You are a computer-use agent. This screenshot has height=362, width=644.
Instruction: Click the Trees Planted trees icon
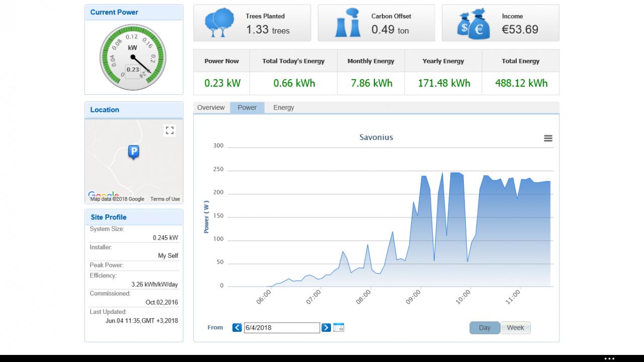tap(218, 23)
